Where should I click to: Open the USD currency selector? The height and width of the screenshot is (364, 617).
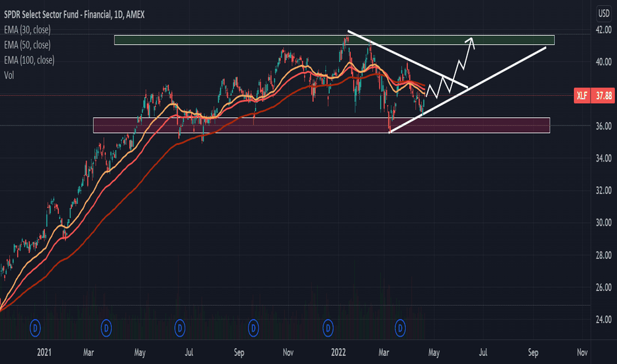(604, 14)
